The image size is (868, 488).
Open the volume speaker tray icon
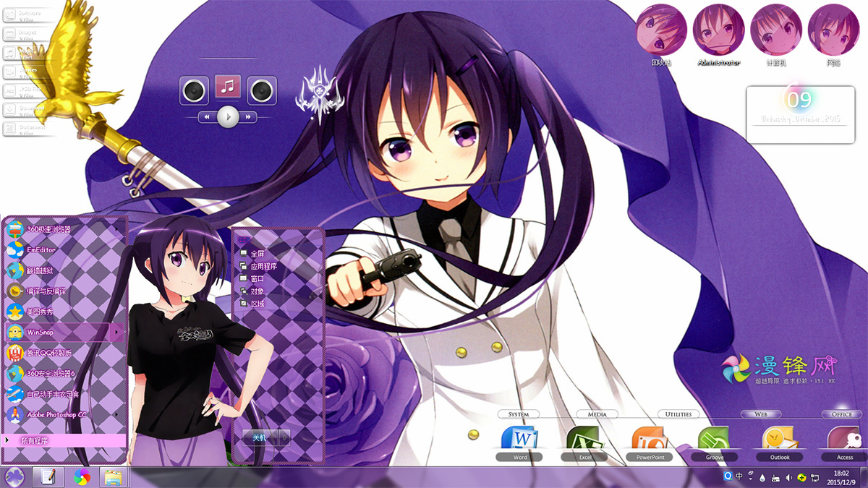[x=788, y=478]
